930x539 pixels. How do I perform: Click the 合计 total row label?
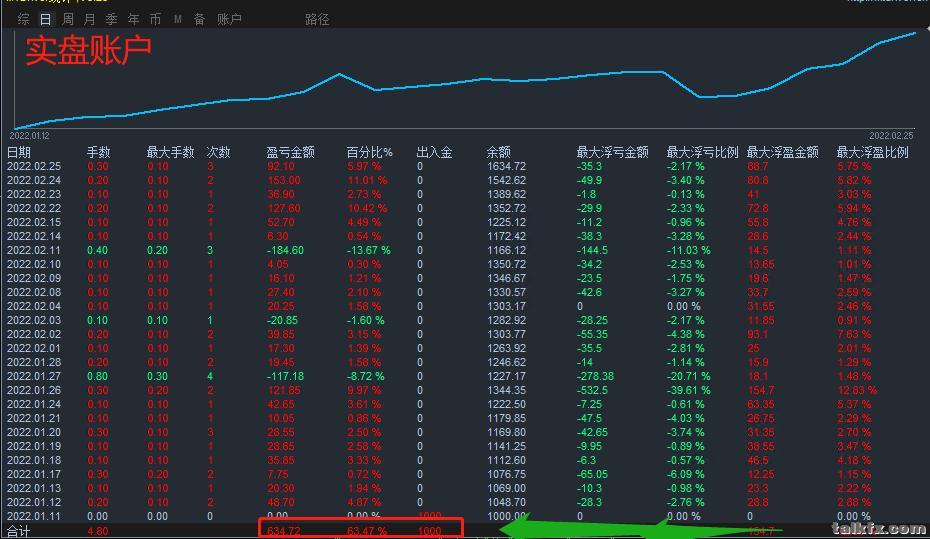pyautogui.click(x=18, y=531)
